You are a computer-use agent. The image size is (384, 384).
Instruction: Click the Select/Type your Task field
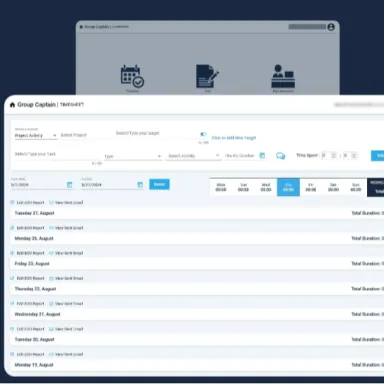tap(58, 154)
